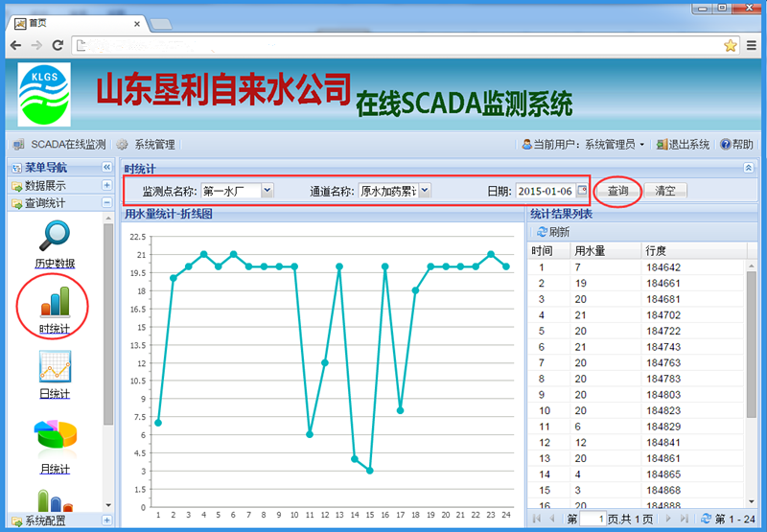Click the 退出系统 logout button
This screenshot has width=767, height=532.
(683, 145)
